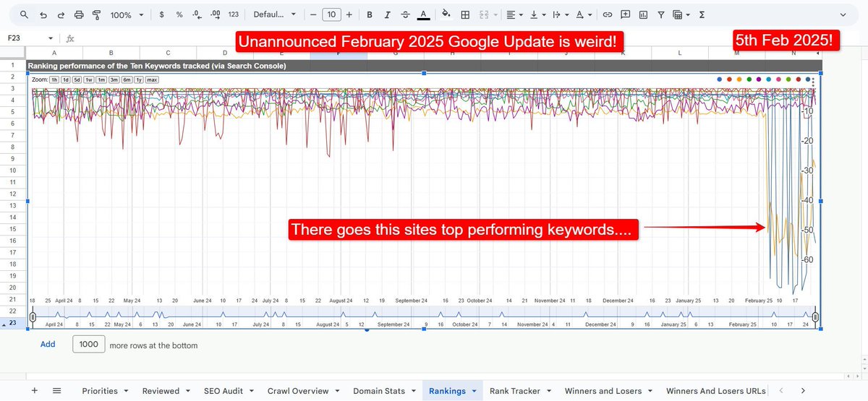Switch to the Crawl Overview sheet tab
The height and width of the screenshot is (401, 868).
pos(298,391)
